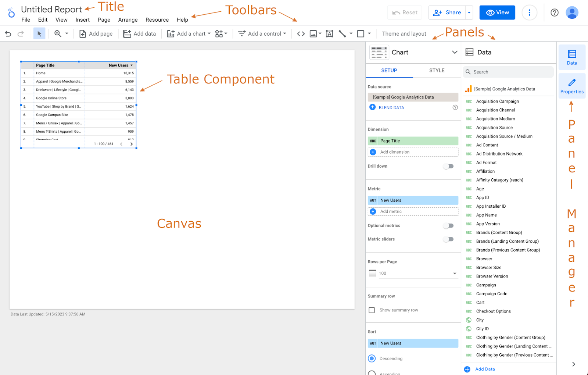
Task: Expand the Chart type chevron
Action: (455, 52)
